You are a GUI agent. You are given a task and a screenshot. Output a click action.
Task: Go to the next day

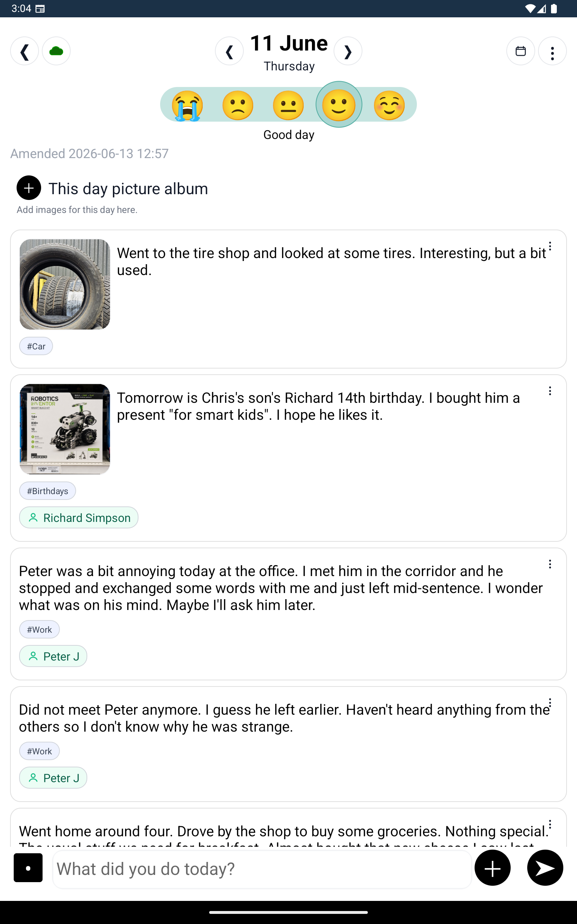pyautogui.click(x=348, y=51)
